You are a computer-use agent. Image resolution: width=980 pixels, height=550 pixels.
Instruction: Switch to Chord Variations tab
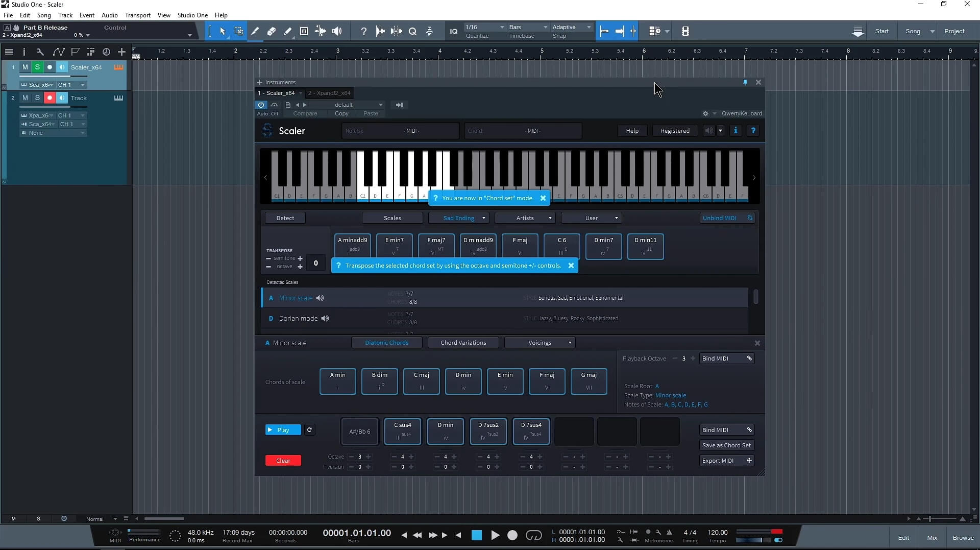463,343
